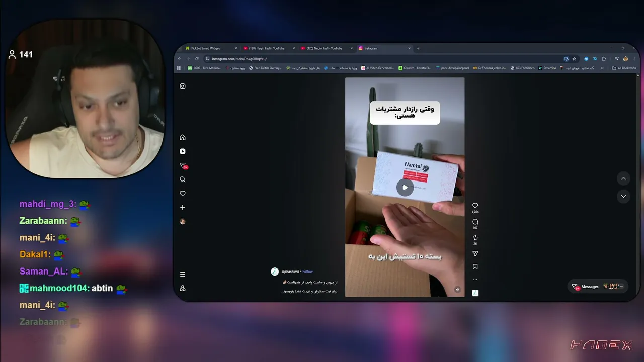This screenshot has height=362, width=644.
Task: Open the Dreamina bookmark
Action: coord(547,68)
